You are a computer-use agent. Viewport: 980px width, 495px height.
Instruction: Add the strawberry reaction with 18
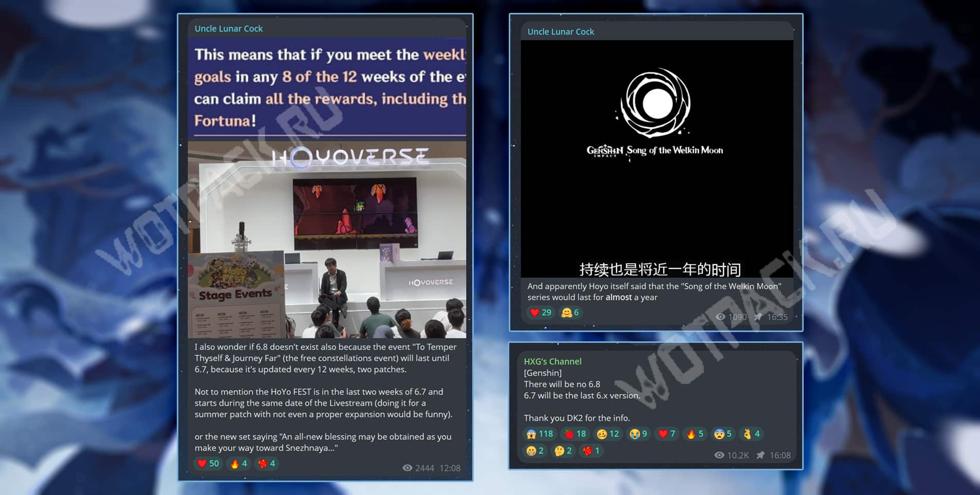coord(575,434)
